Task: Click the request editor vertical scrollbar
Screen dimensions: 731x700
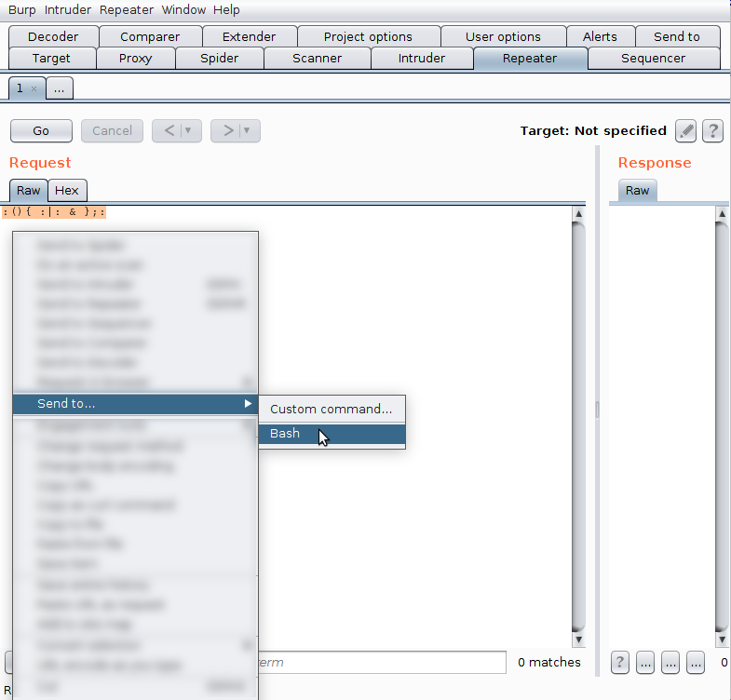Action: (x=578, y=426)
